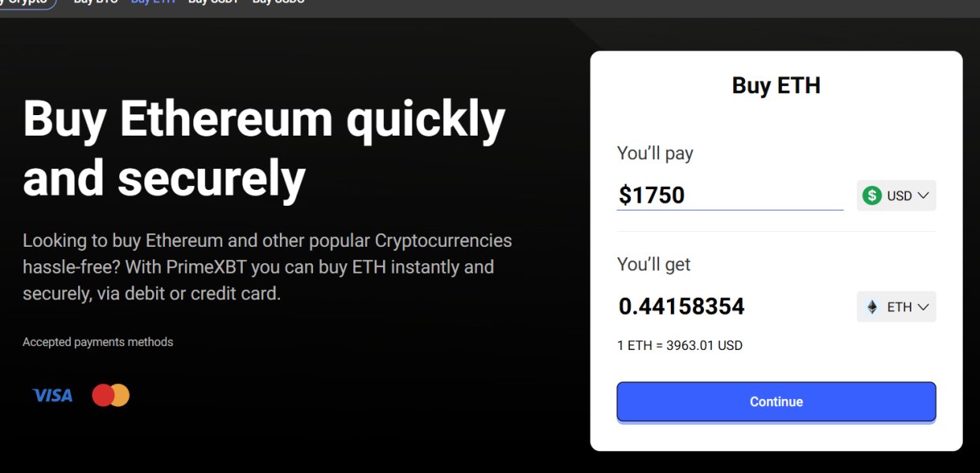Click the Buy Ethereum quickly and securely headline
Viewport: 980px width, 473px height.
coord(263,149)
